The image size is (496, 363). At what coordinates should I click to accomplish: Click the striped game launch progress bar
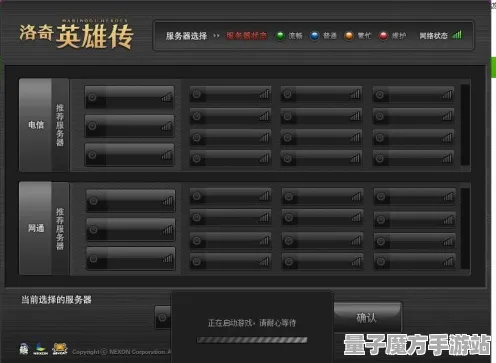point(252,340)
